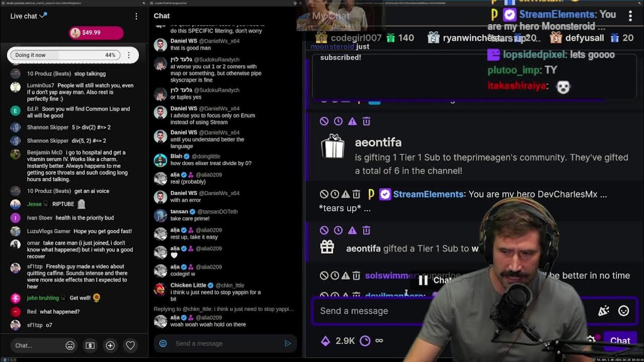Open options for Doing it now poll

point(129,55)
